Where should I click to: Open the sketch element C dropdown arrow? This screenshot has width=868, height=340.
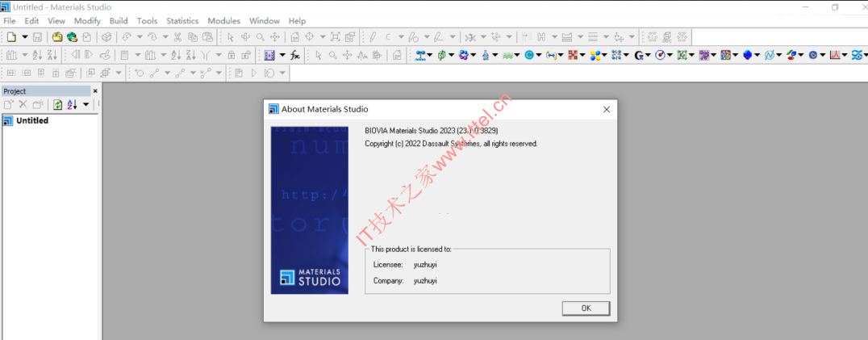pos(401,37)
